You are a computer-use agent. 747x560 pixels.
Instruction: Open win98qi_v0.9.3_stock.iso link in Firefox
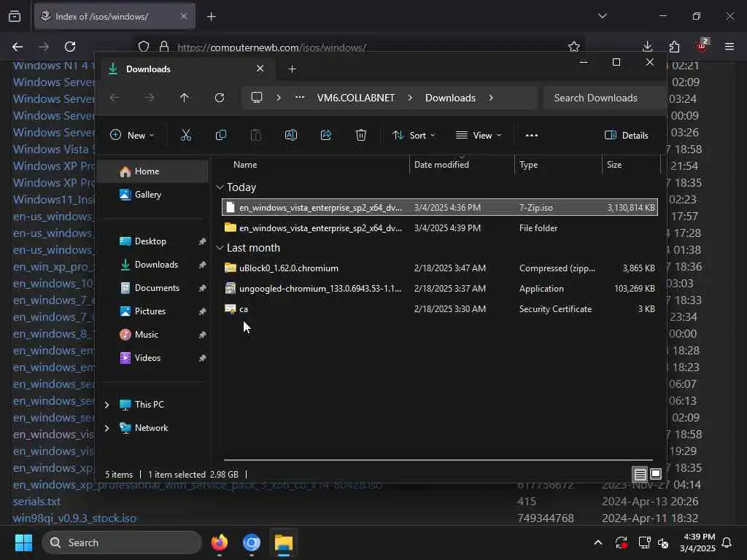(75, 518)
